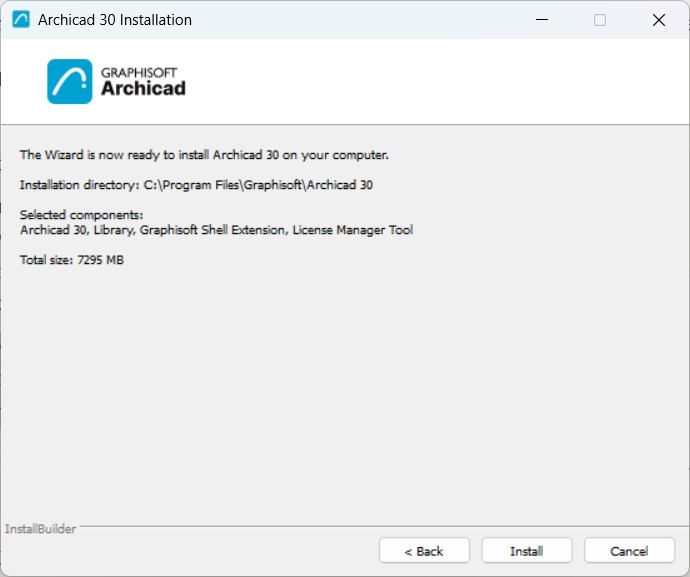Click the 'Total size: 7295 MB' text

(x=72, y=260)
